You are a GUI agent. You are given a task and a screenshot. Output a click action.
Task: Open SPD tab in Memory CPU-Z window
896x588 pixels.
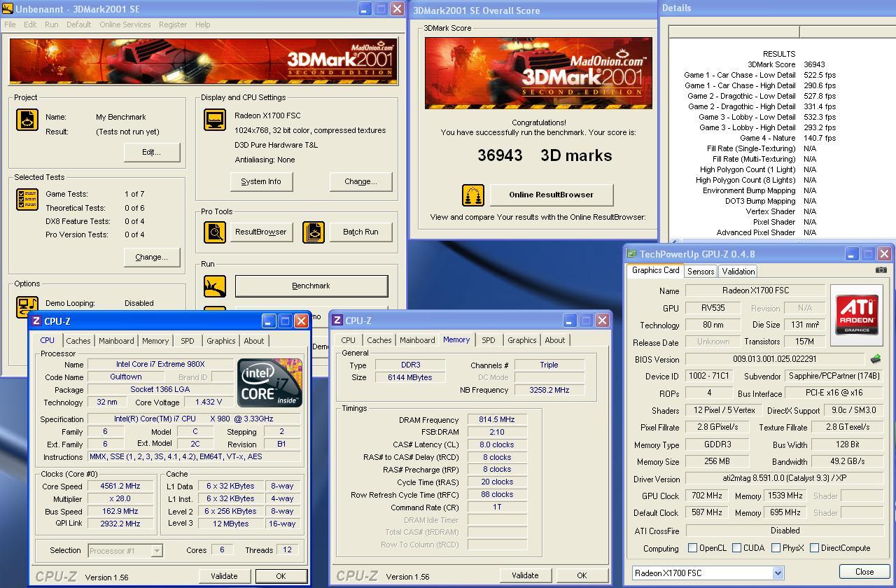[x=488, y=340]
